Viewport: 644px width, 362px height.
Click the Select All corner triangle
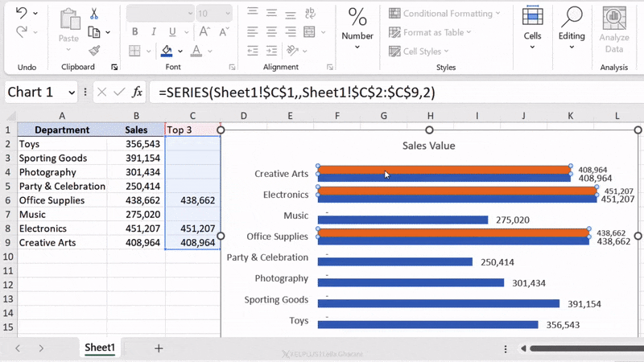[10, 116]
